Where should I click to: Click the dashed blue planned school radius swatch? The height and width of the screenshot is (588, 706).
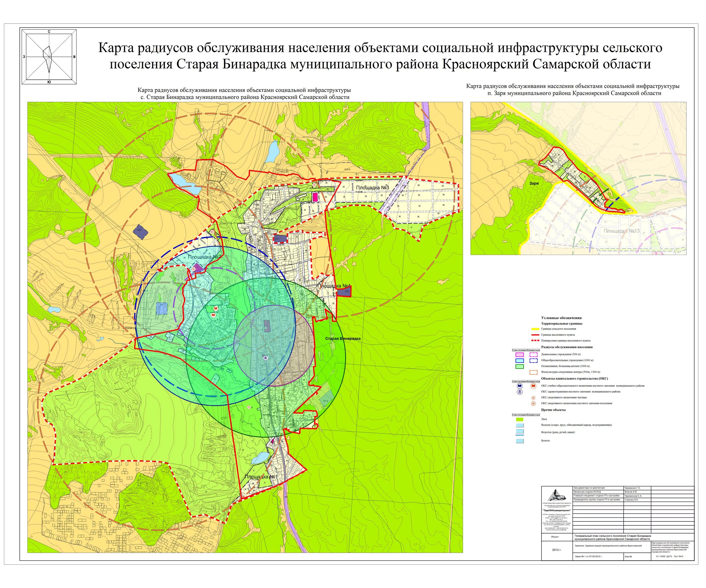533,361
